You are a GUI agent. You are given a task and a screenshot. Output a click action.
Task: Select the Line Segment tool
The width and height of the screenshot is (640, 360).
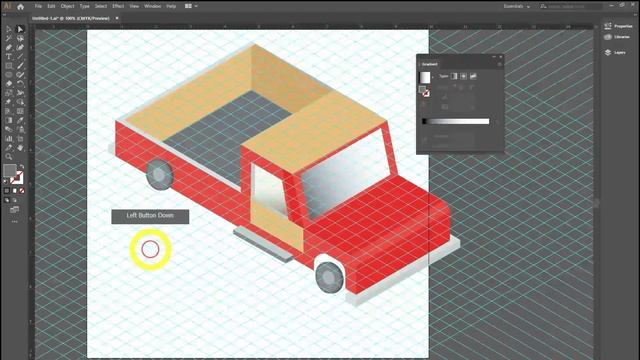(20, 56)
